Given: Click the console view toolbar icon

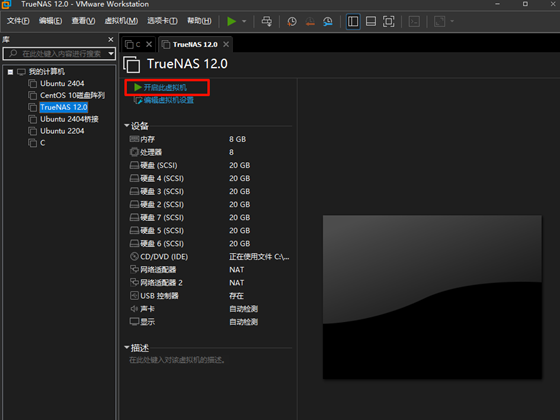Looking at the screenshot, I should click(414, 21).
